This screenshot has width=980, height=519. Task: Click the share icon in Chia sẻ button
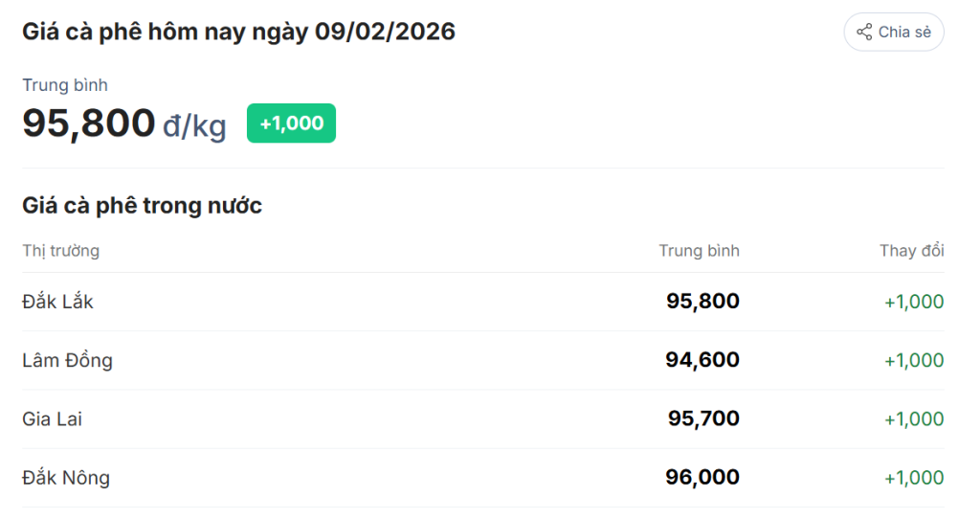coord(864,32)
